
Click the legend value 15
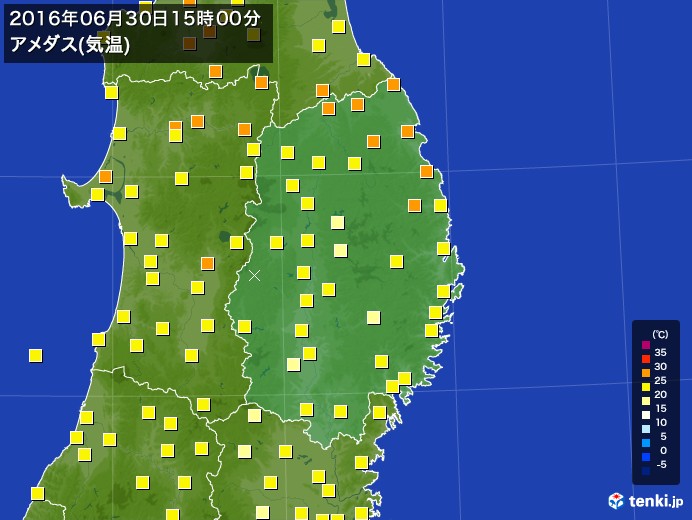[662, 408]
